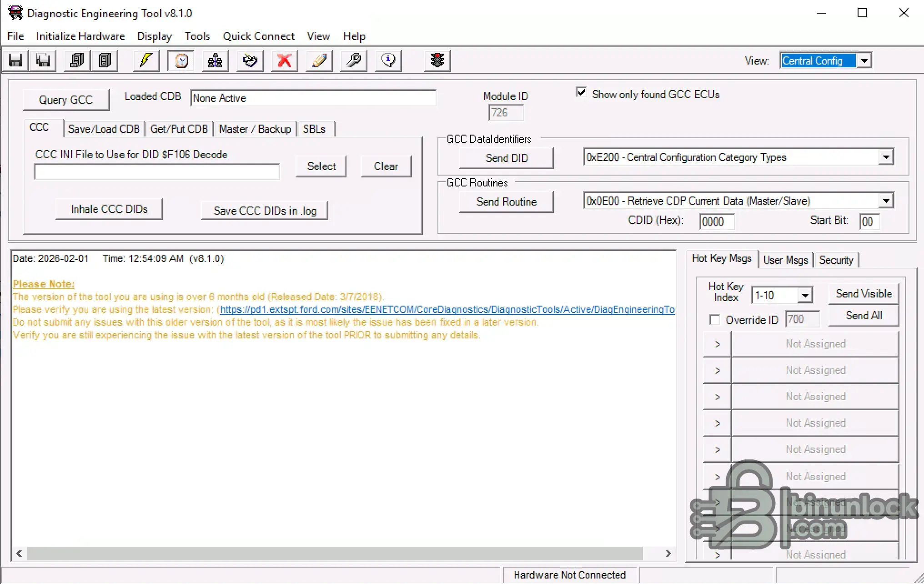This screenshot has width=924, height=584.
Task: Switch to the Get/Put CDB tab
Action: coord(179,129)
